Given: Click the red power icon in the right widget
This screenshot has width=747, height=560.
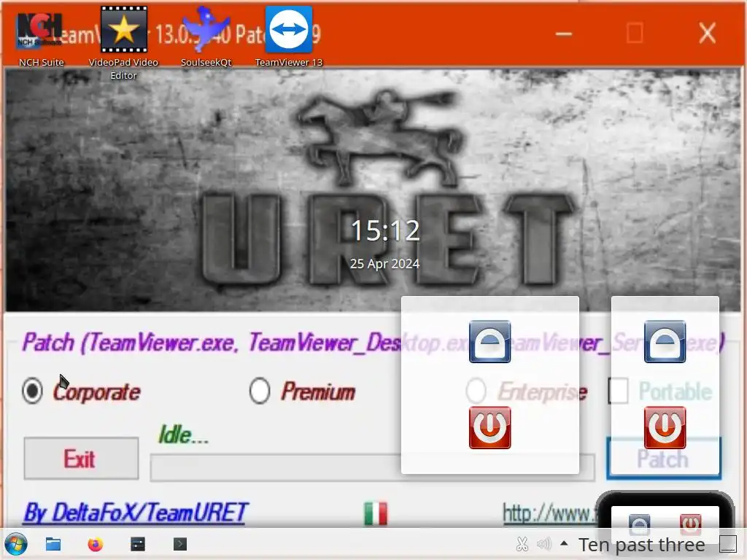Looking at the screenshot, I should [x=665, y=427].
